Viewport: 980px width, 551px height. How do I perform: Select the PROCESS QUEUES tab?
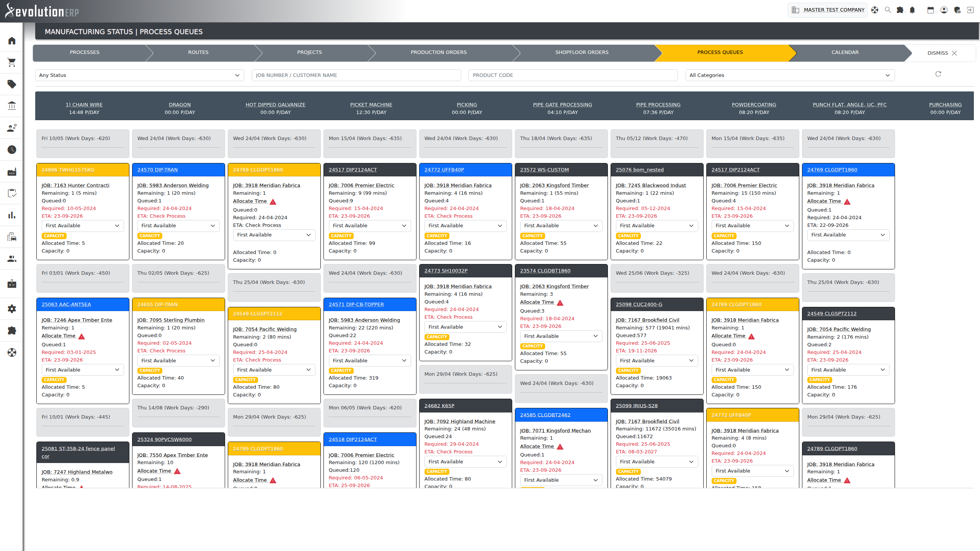pyautogui.click(x=720, y=52)
